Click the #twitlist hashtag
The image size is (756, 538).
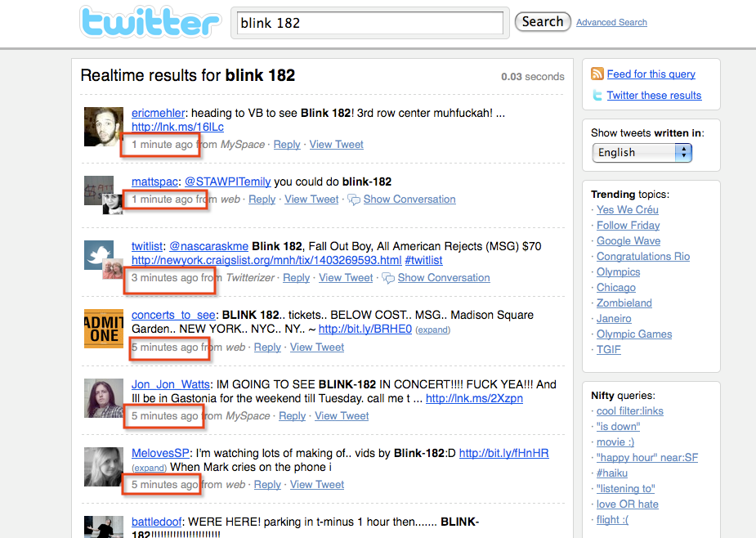point(423,260)
